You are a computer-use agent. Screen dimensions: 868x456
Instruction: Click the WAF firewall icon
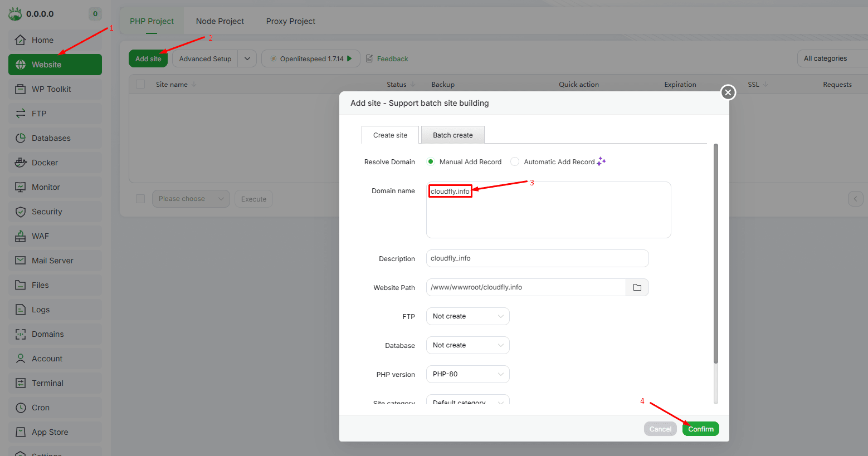point(21,236)
